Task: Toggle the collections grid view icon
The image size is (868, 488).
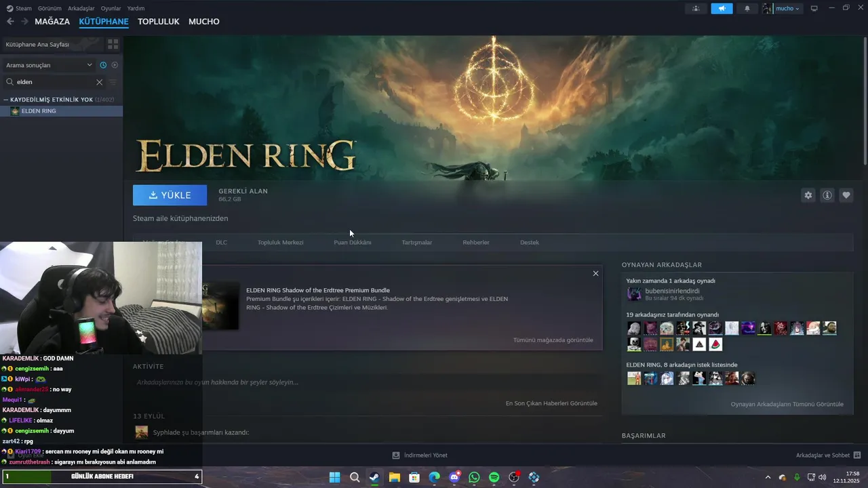Action: click(113, 44)
